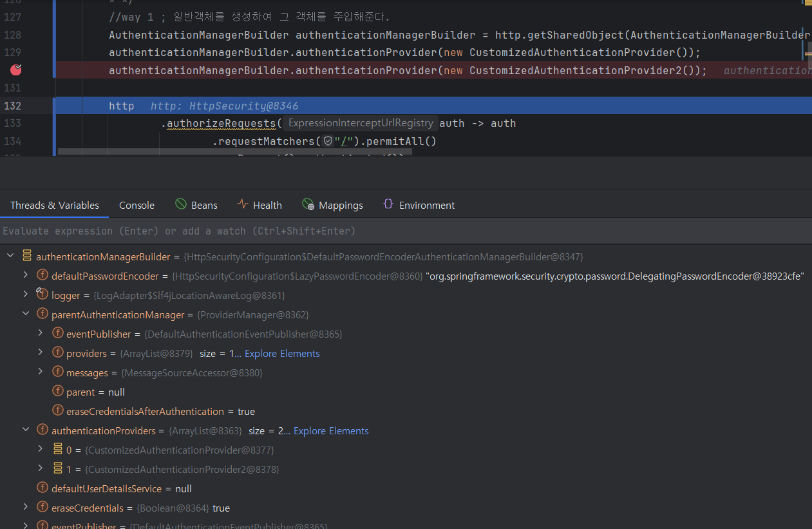
Task: Click the Mappings globe icon
Action: (x=308, y=205)
